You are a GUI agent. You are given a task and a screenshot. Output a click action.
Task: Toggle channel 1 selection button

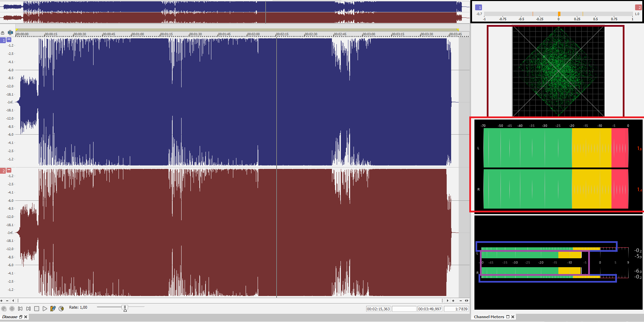pyautogui.click(x=4, y=40)
